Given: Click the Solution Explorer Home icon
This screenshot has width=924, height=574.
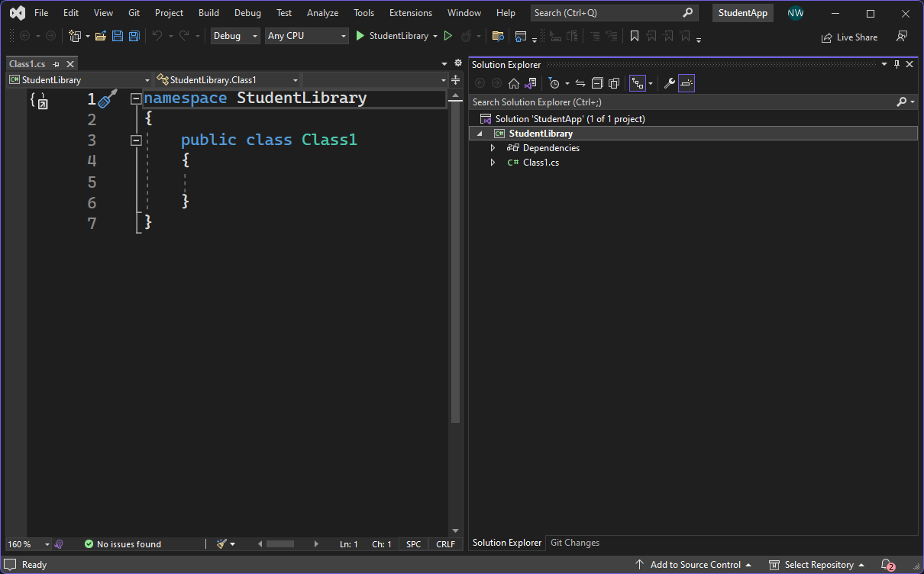Looking at the screenshot, I should (514, 83).
